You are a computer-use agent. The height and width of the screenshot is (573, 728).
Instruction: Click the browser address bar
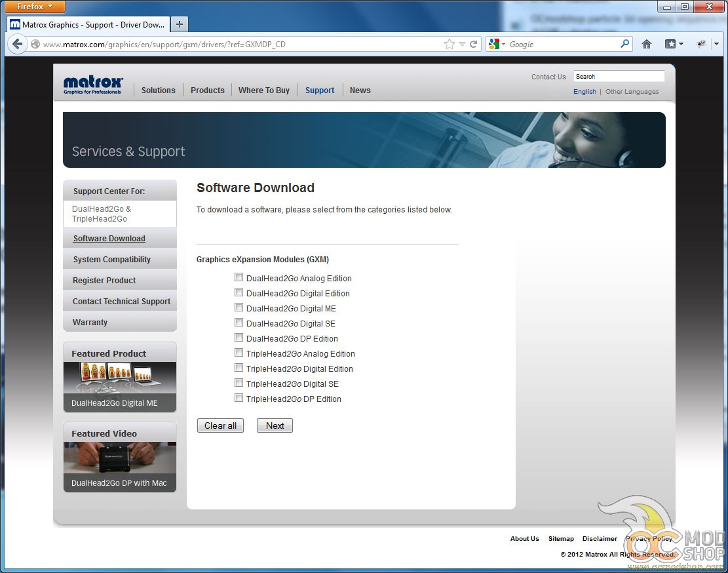[241, 44]
